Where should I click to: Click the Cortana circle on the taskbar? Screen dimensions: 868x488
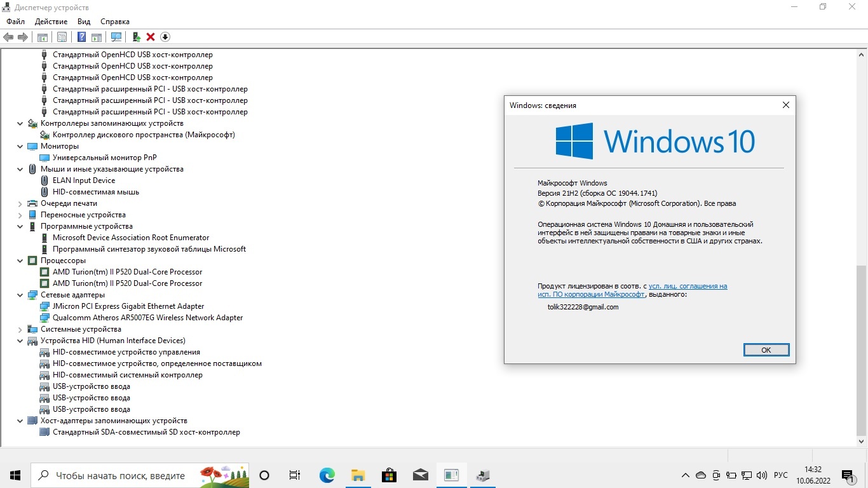point(265,475)
